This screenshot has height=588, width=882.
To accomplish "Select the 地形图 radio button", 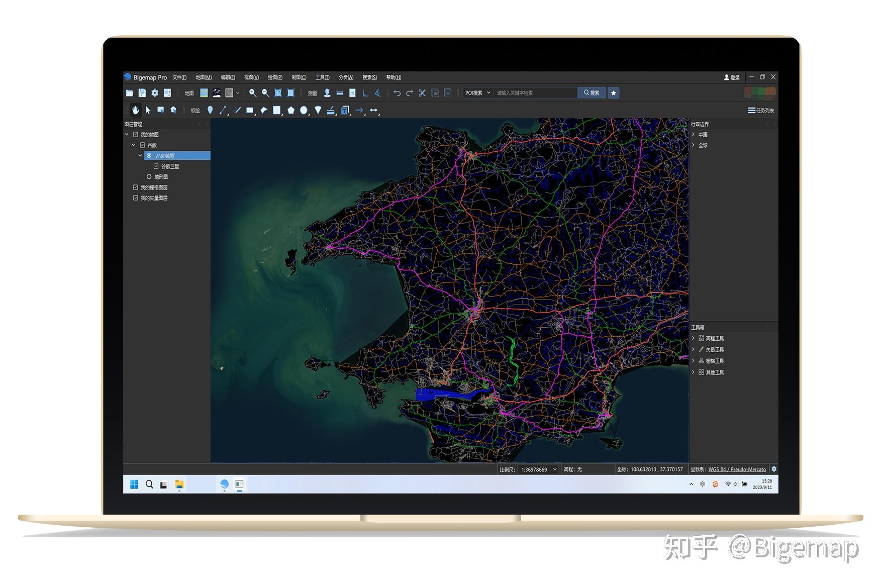I will tap(149, 176).
